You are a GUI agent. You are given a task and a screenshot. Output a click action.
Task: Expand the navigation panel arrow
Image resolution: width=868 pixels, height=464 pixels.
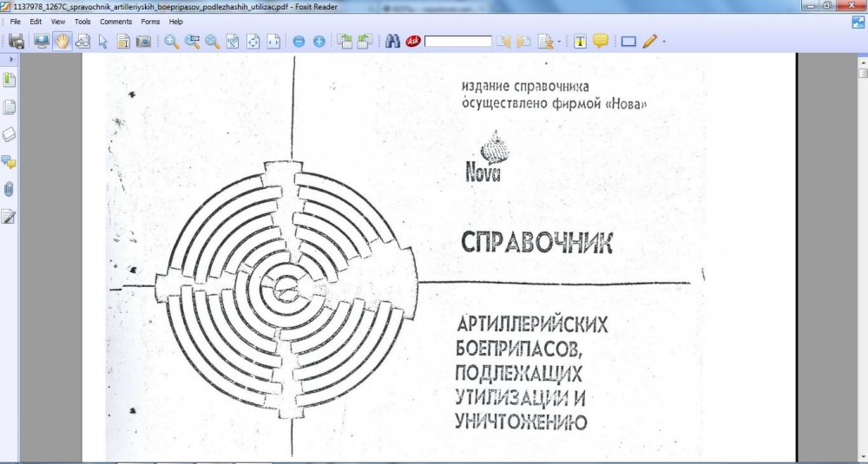tap(11, 59)
